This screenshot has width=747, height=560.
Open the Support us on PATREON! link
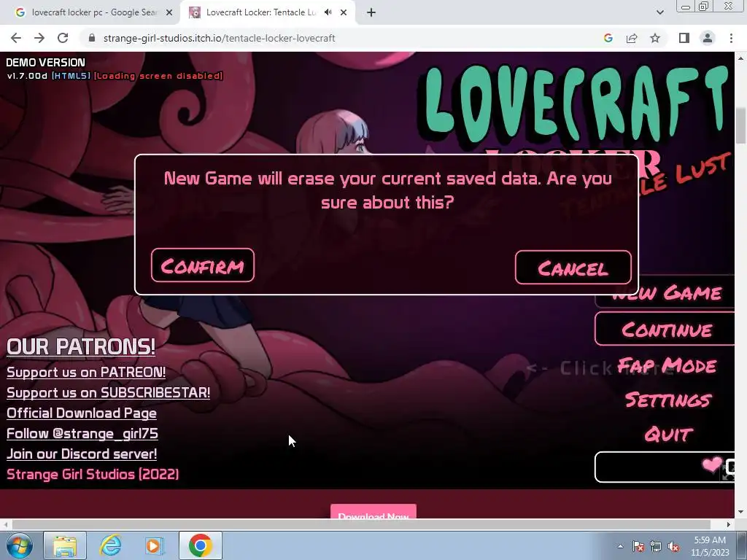[x=86, y=372]
